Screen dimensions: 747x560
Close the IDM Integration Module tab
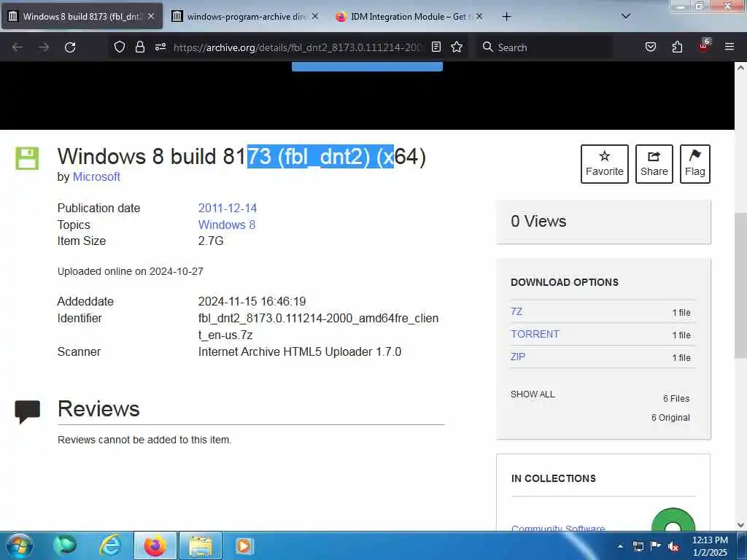[479, 16]
